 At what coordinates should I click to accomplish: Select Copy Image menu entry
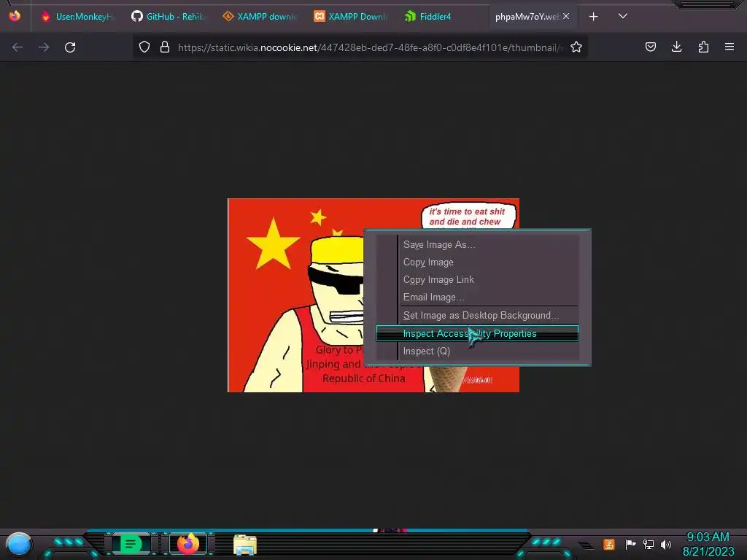pyautogui.click(x=477, y=262)
